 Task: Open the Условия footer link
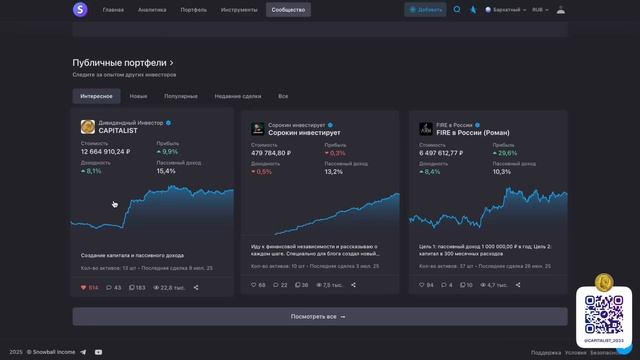point(576,352)
